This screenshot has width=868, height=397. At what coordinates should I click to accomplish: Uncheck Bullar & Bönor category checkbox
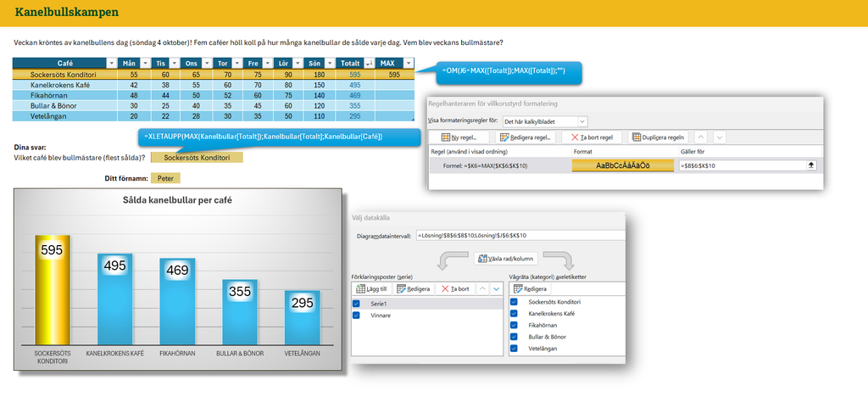tap(515, 337)
